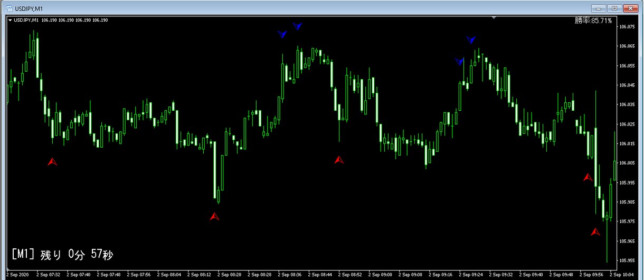This screenshot has height=280, width=644.
Task: Click the USDJPY,M1 symbol label in the chart header
Action: [26, 20]
